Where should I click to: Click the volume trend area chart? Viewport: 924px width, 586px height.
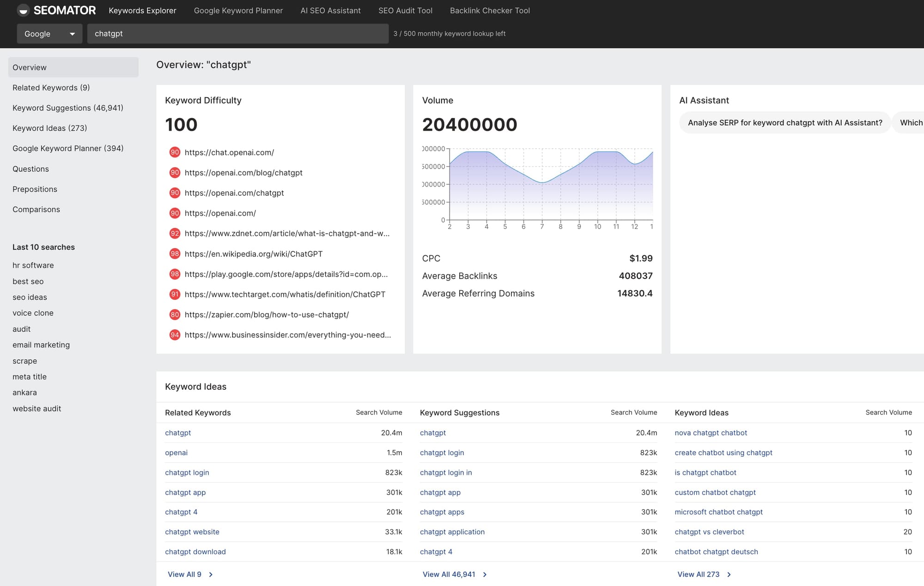tap(551, 185)
